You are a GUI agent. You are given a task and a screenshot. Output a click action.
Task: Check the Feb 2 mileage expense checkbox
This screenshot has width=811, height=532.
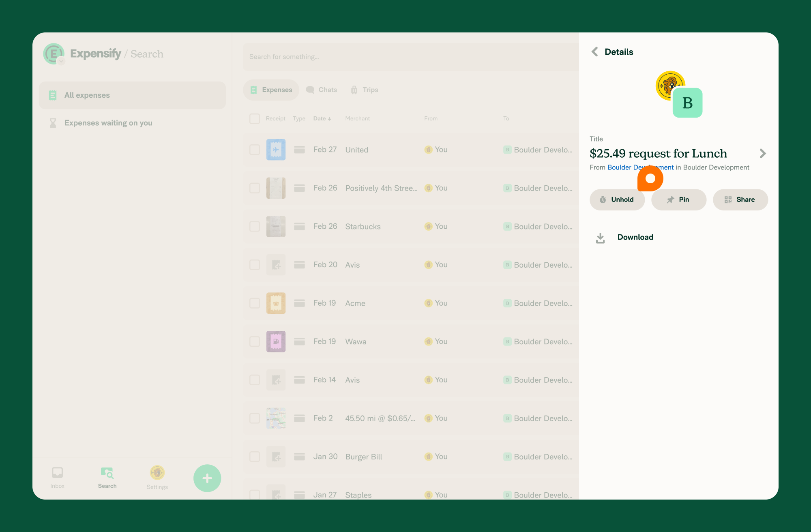pyautogui.click(x=255, y=418)
